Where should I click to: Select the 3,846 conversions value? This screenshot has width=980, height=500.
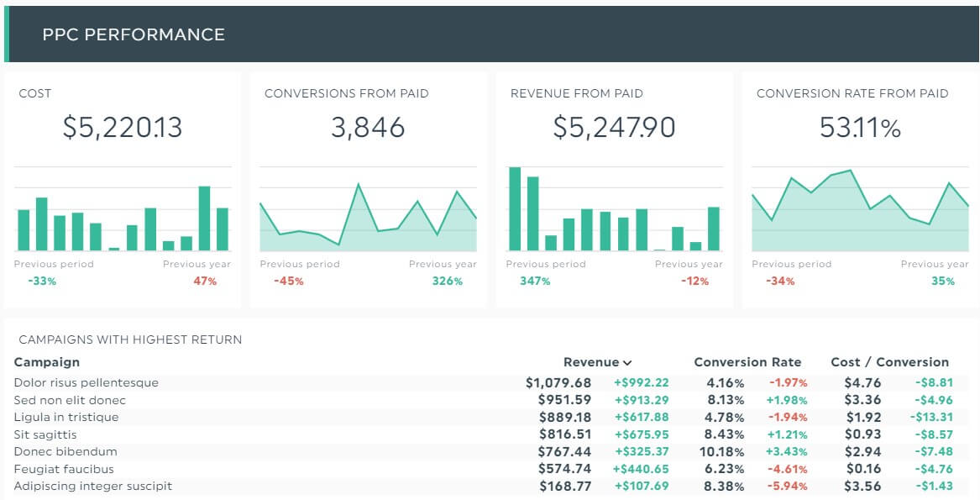point(369,128)
